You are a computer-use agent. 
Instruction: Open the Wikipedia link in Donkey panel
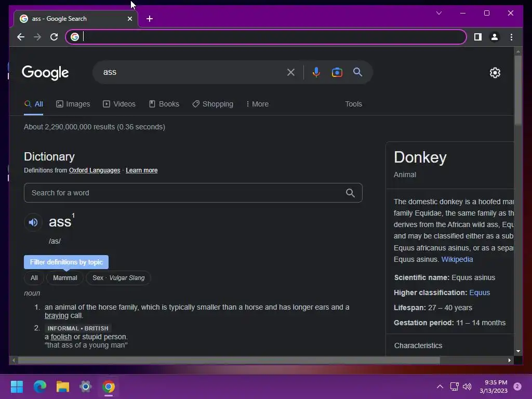pyautogui.click(x=457, y=259)
